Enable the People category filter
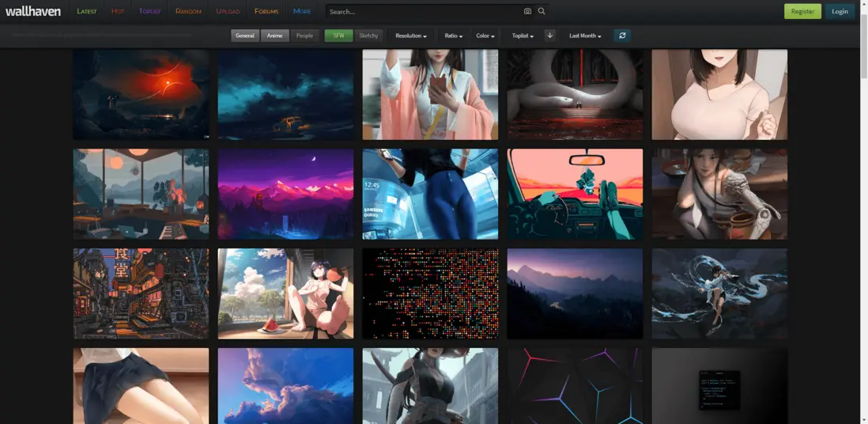The width and height of the screenshot is (868, 424). 304,36
